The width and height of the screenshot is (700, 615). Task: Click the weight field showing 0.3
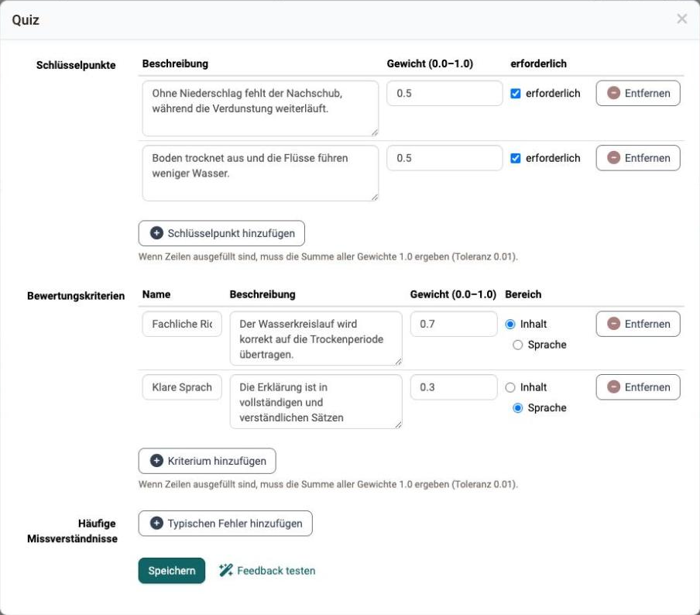click(454, 387)
